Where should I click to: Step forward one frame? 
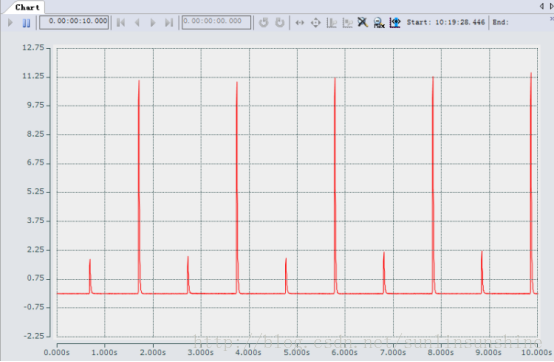tap(153, 23)
